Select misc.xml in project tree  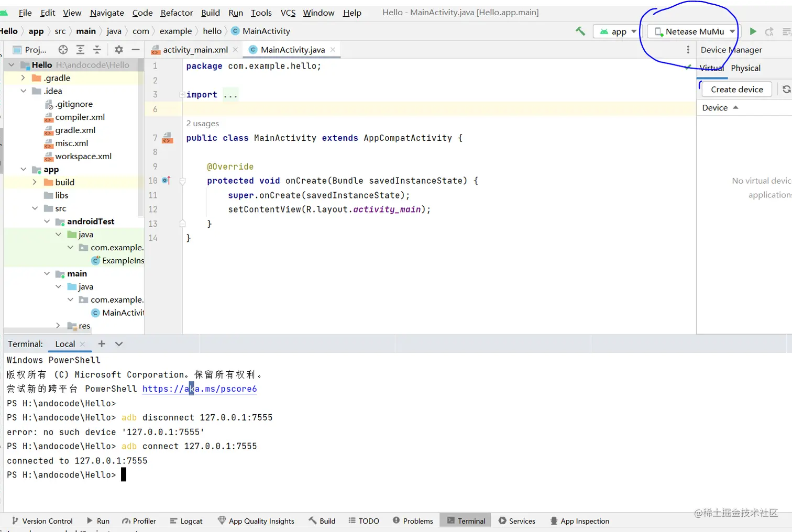point(66,143)
